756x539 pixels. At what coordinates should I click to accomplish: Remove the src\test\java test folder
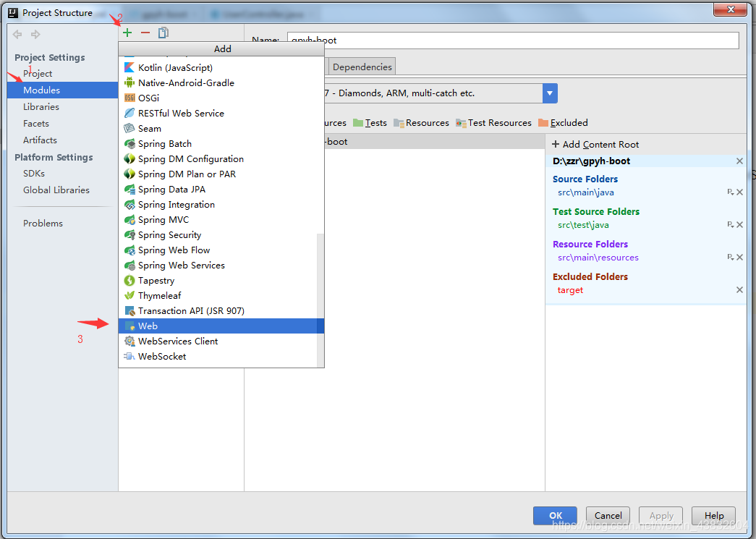(x=739, y=225)
